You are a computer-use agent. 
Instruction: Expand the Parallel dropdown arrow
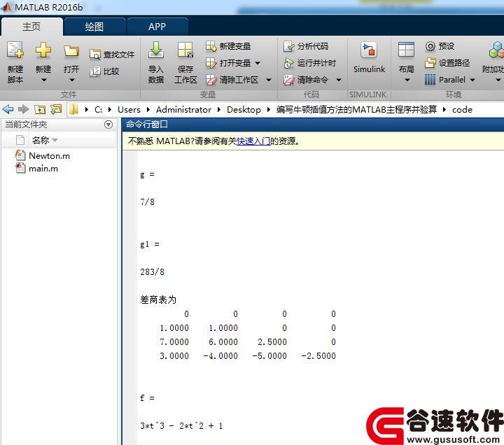click(x=472, y=80)
